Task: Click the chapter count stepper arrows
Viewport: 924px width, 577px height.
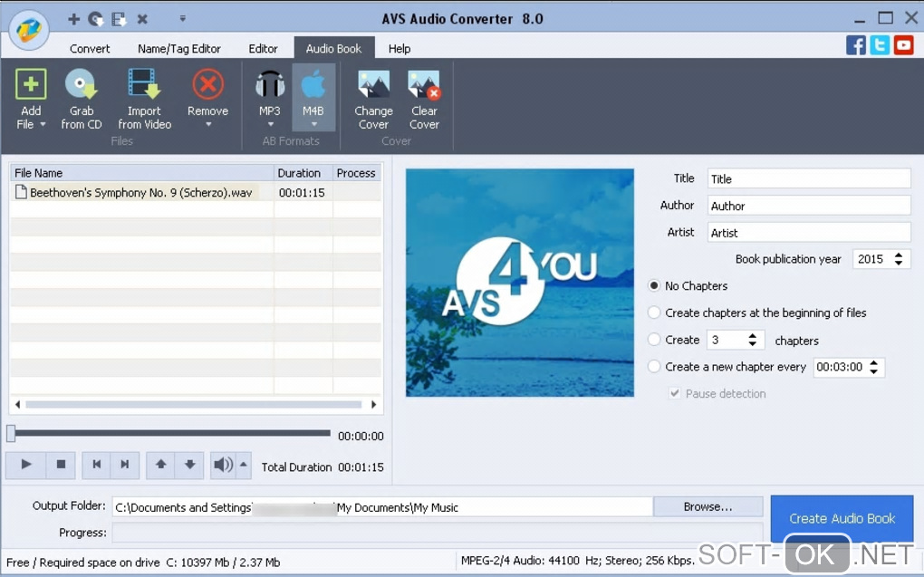Action: [x=753, y=340]
